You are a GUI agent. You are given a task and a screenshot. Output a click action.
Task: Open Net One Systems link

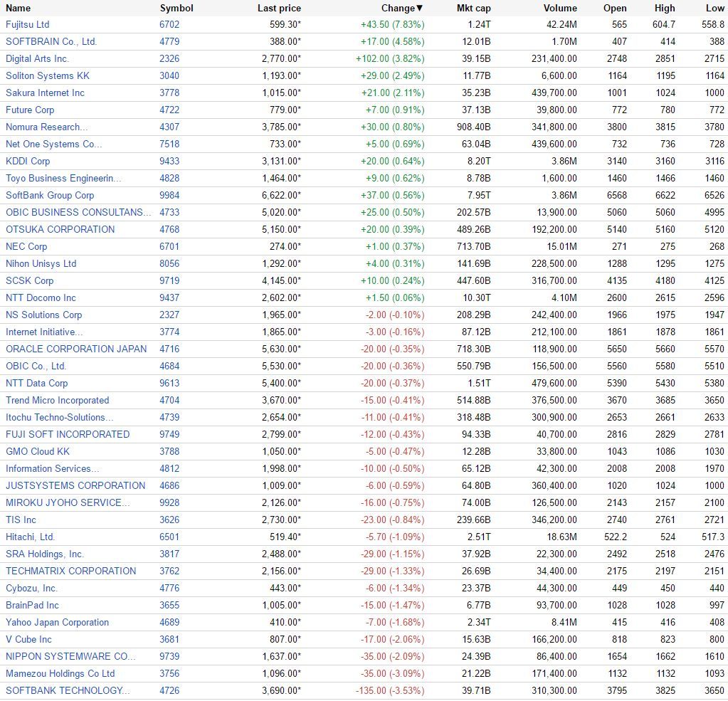click(x=53, y=144)
